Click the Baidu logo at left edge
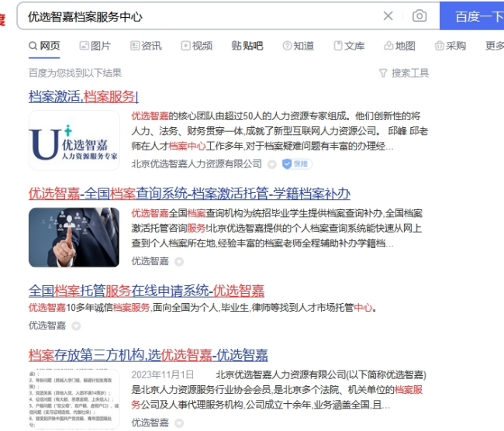Viewport: 504px width, 431px height. [2, 19]
